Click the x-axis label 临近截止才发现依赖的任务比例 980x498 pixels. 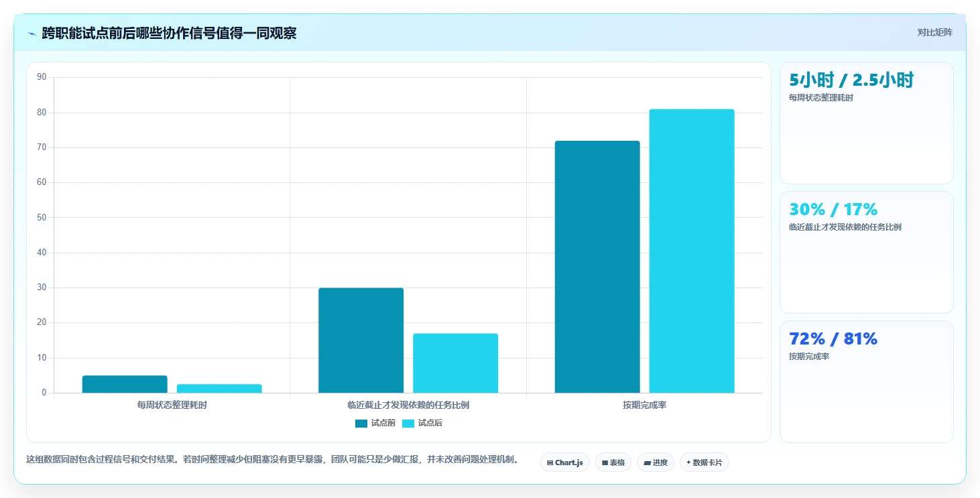[408, 406]
